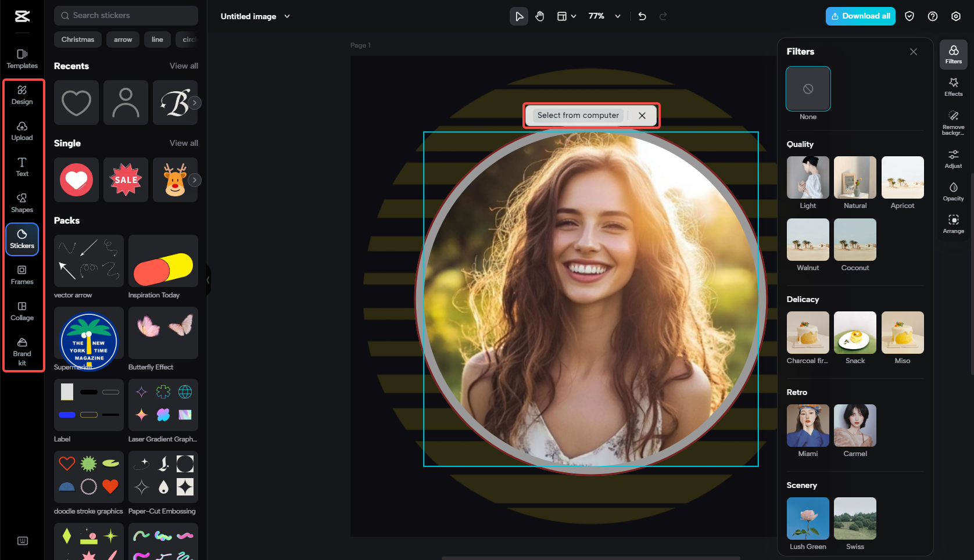Open the Untitled image name dropdown
Viewport: 974px width, 560px height.
click(x=287, y=16)
